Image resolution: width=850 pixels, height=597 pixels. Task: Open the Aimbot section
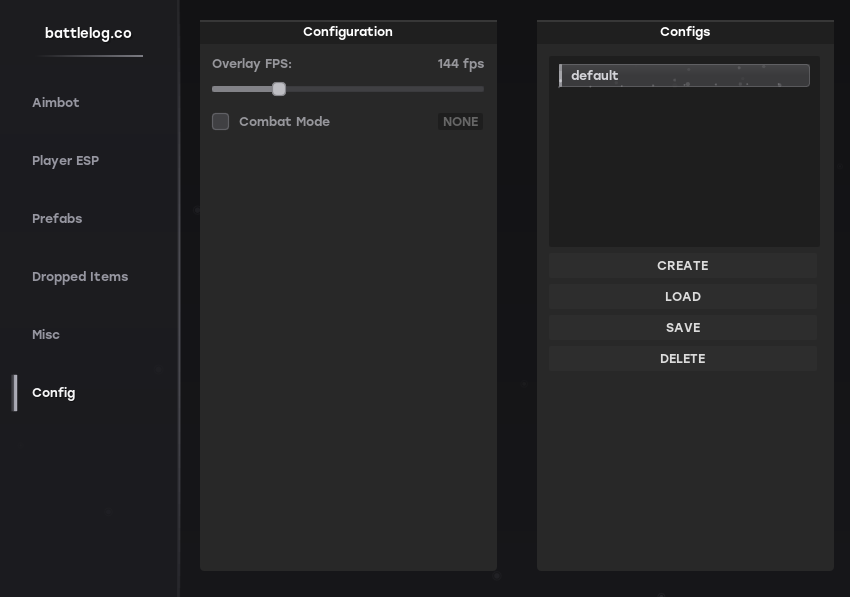pyautogui.click(x=55, y=103)
